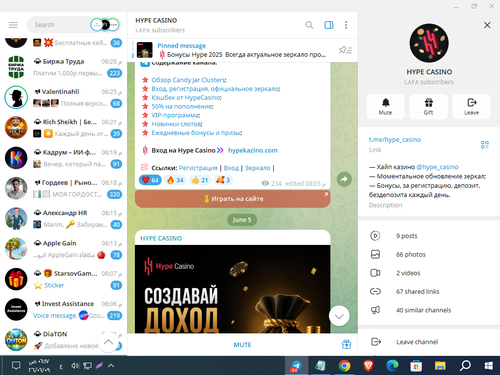The image size is (500, 375).
Task: Send a Gift via info panel
Action: (428, 107)
